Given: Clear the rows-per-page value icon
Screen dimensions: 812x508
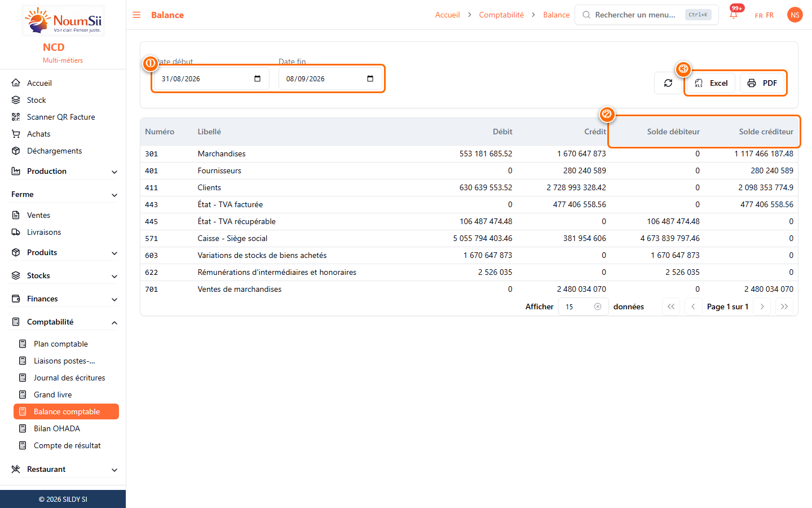Looking at the screenshot, I should click(x=598, y=306).
